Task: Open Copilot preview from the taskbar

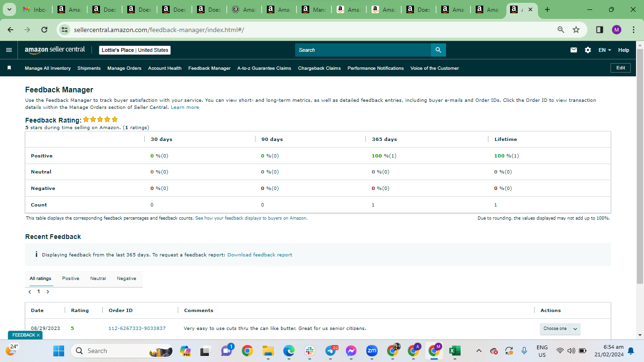Action: pos(185,351)
